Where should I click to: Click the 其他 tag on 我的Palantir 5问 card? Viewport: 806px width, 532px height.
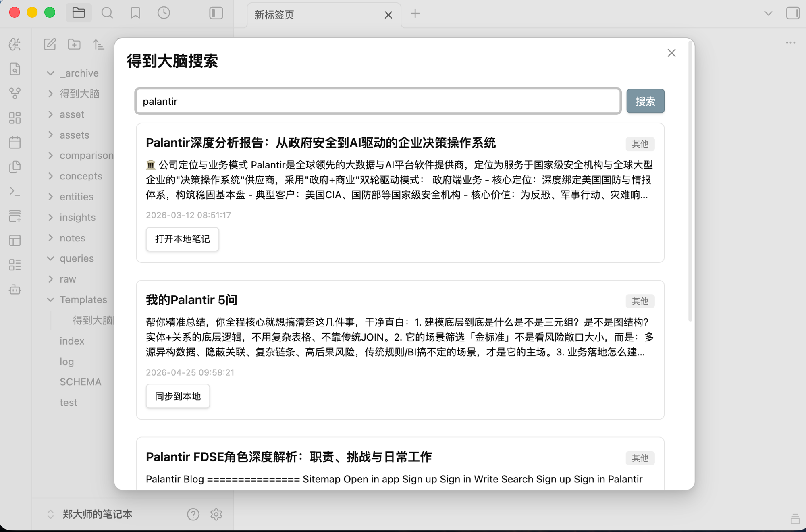click(x=640, y=301)
